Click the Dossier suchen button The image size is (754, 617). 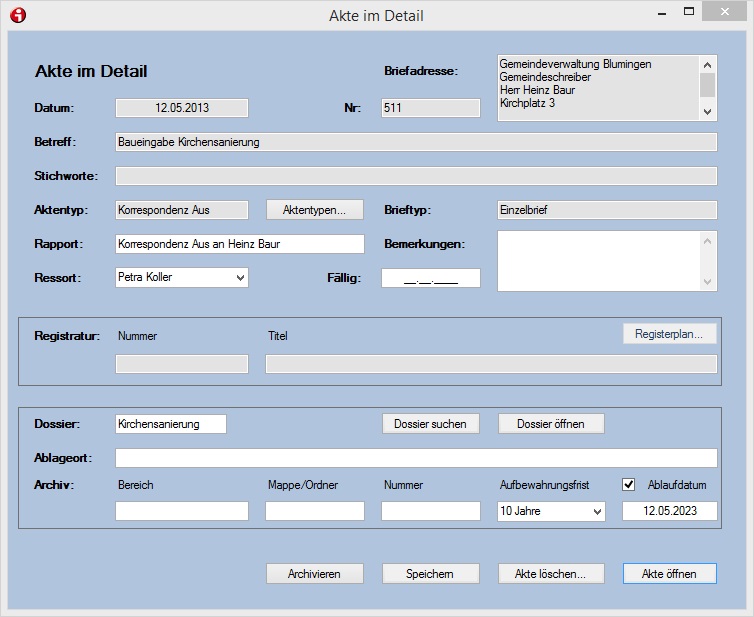click(x=430, y=424)
